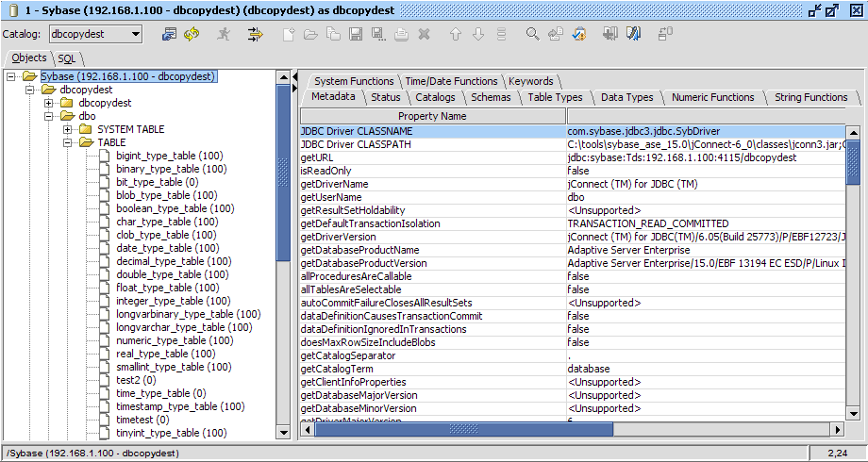Viewport: 868px width, 462px height.
Task: Click the grey X close icon in toolbar
Action: (x=424, y=34)
